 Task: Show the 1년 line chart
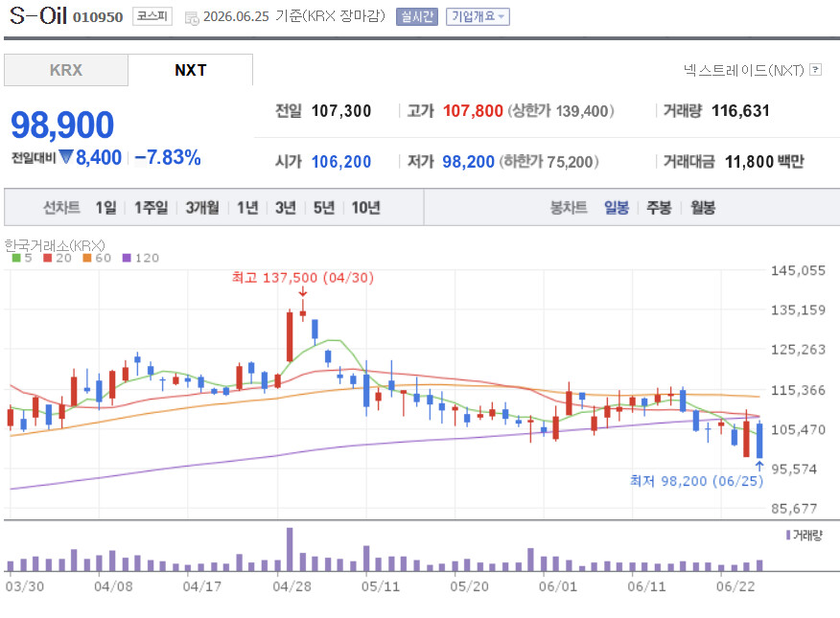247,208
